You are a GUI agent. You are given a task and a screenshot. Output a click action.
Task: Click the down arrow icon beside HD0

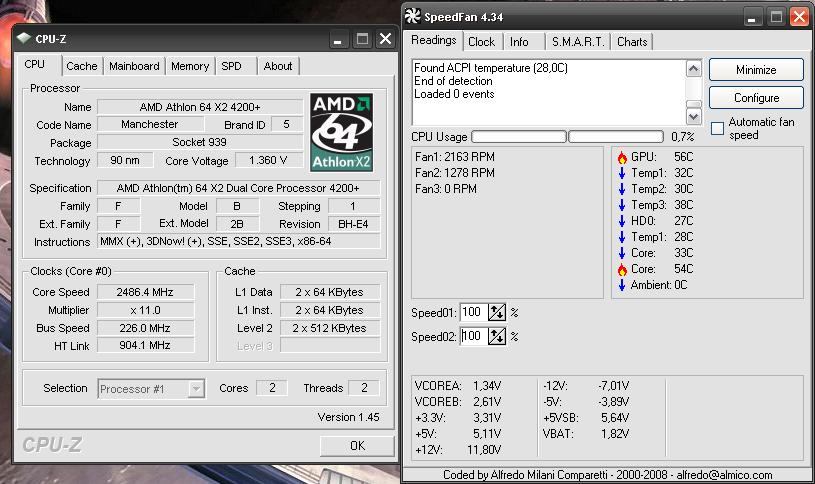click(622, 221)
